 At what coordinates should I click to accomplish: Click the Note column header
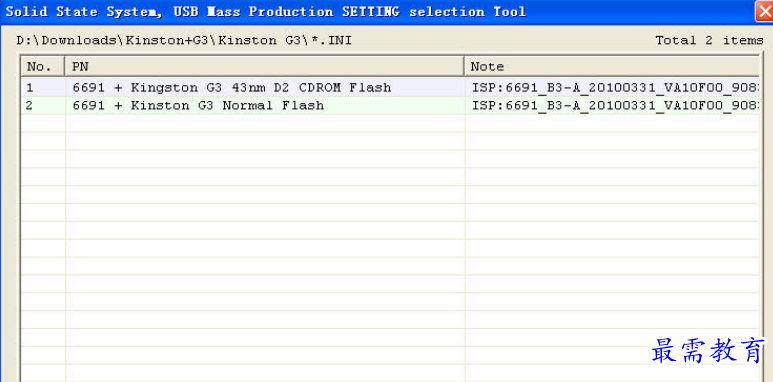pos(611,67)
